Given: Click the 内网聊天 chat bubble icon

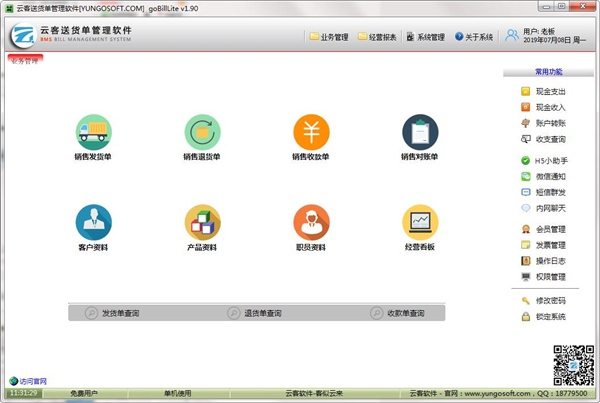Looking at the screenshot, I should (526, 208).
